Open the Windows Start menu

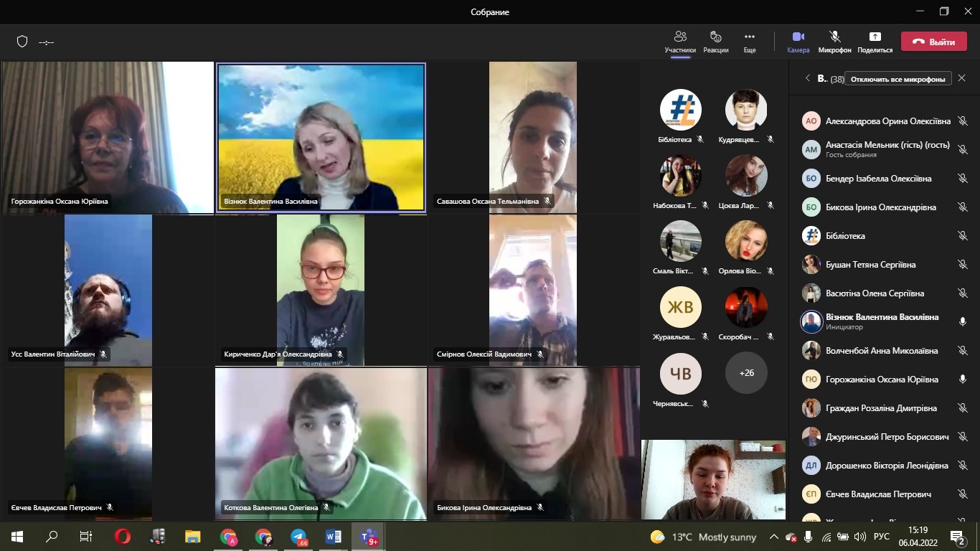[17, 537]
